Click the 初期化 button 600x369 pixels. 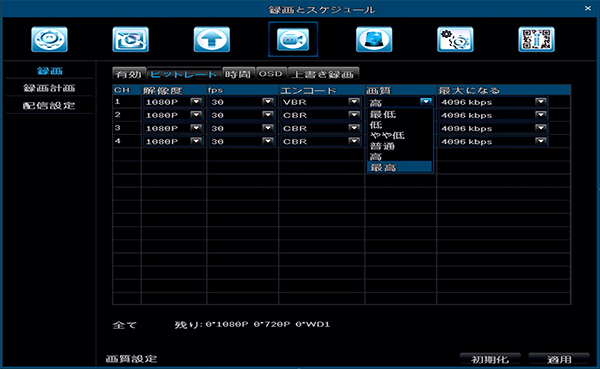point(490,359)
